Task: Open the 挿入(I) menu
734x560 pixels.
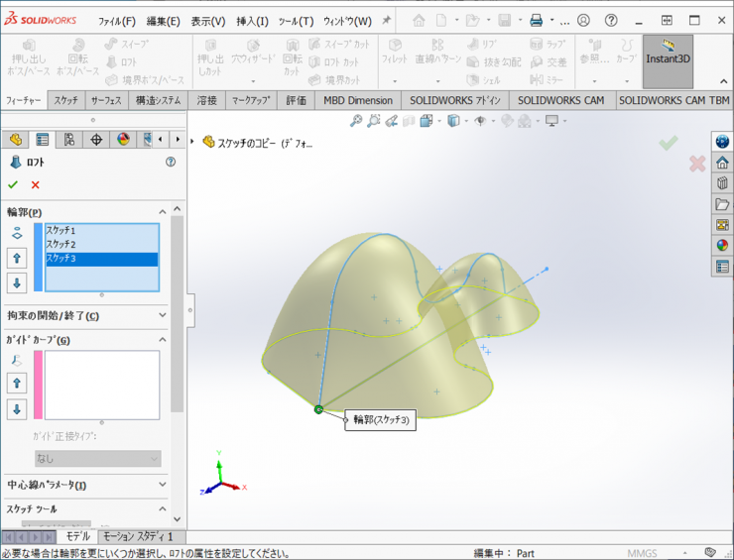Action: (252, 21)
